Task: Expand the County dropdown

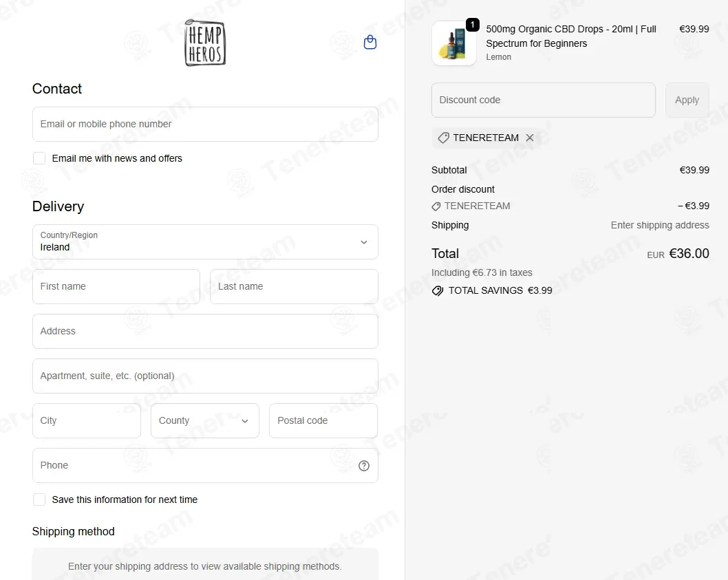Action: pyautogui.click(x=205, y=420)
